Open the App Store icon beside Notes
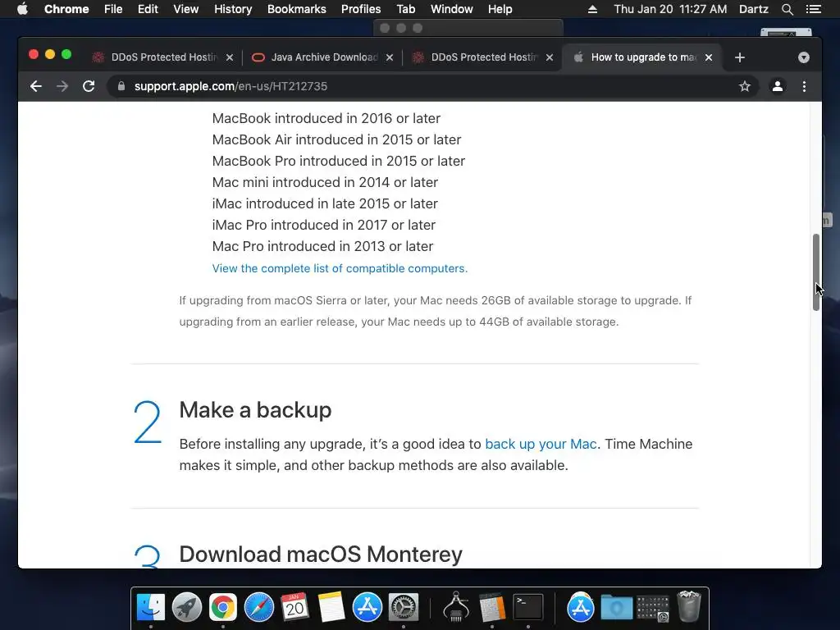 [x=367, y=608]
